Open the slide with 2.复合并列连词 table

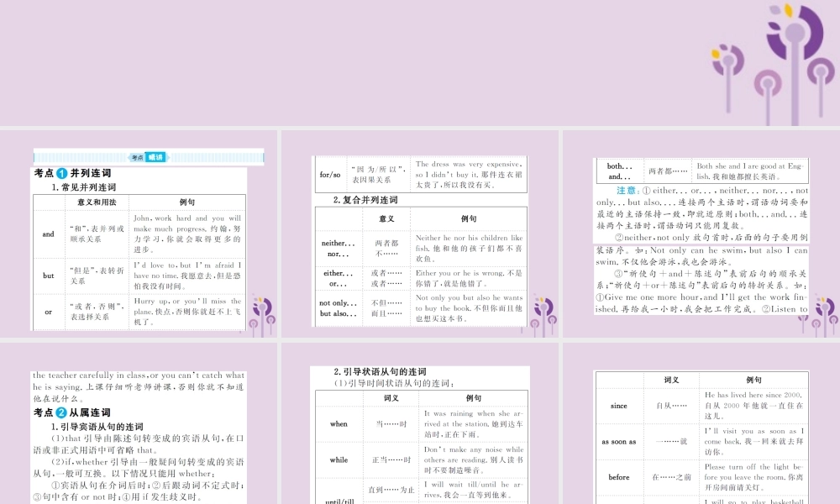pyautogui.click(x=420, y=234)
